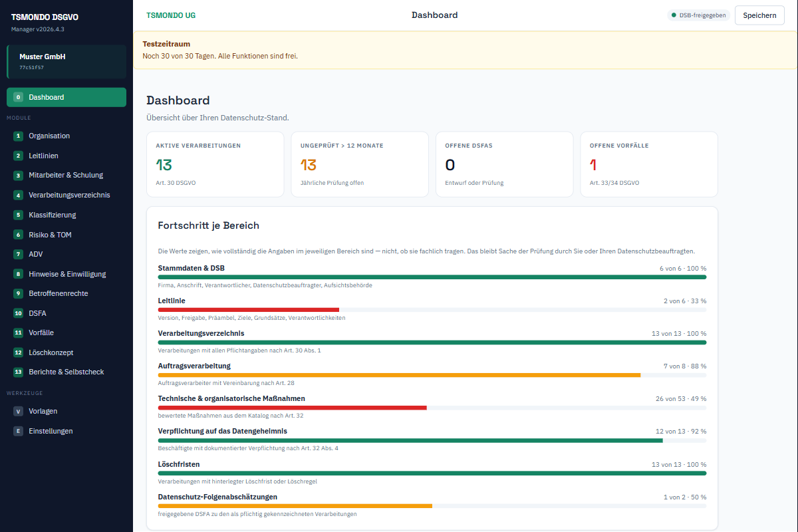The height and width of the screenshot is (532, 798).
Task: Open the Offene Vorfälle card
Action: (649, 164)
